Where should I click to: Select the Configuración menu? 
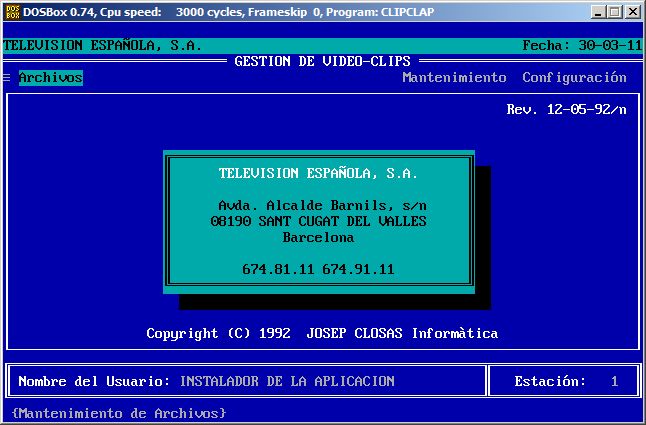coord(574,78)
